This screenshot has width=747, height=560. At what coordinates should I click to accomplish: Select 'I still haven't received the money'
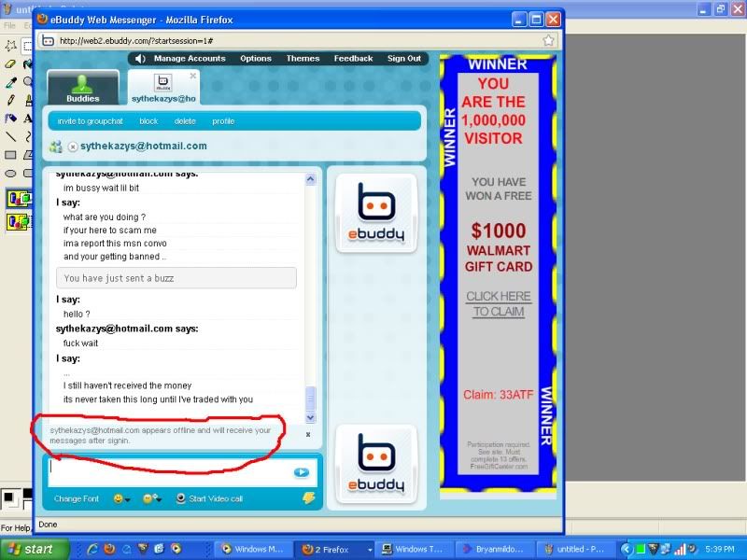(x=127, y=385)
